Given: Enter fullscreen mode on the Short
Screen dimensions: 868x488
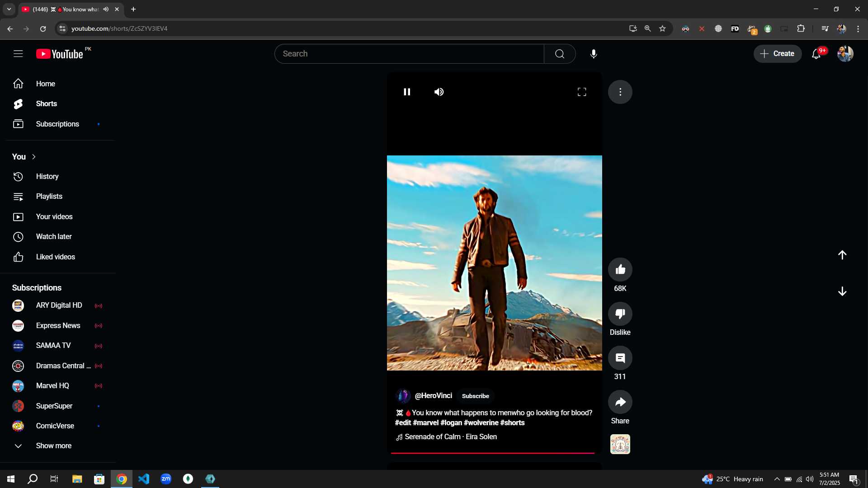Looking at the screenshot, I should click(582, 92).
